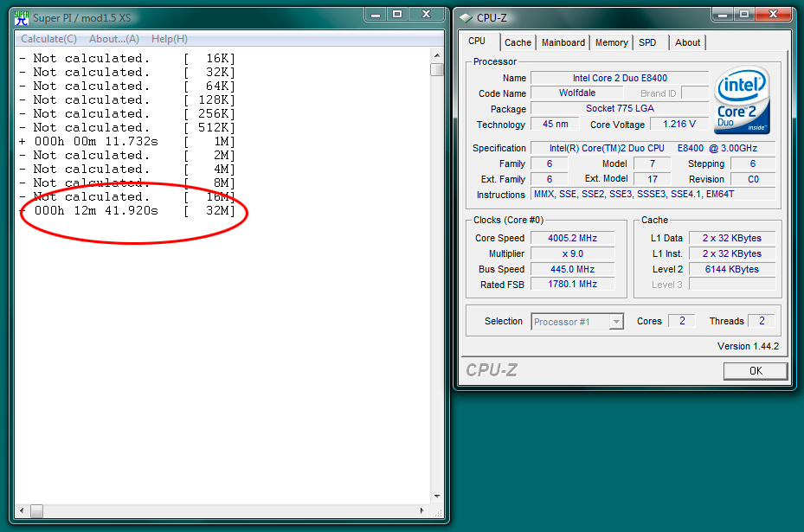The width and height of the screenshot is (804, 532).
Task: Click the L1 Data value 2 x 32 KBytes
Action: coord(731,238)
